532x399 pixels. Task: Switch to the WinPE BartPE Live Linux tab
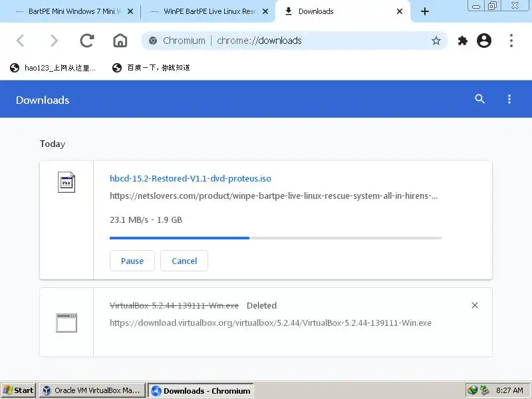click(207, 11)
